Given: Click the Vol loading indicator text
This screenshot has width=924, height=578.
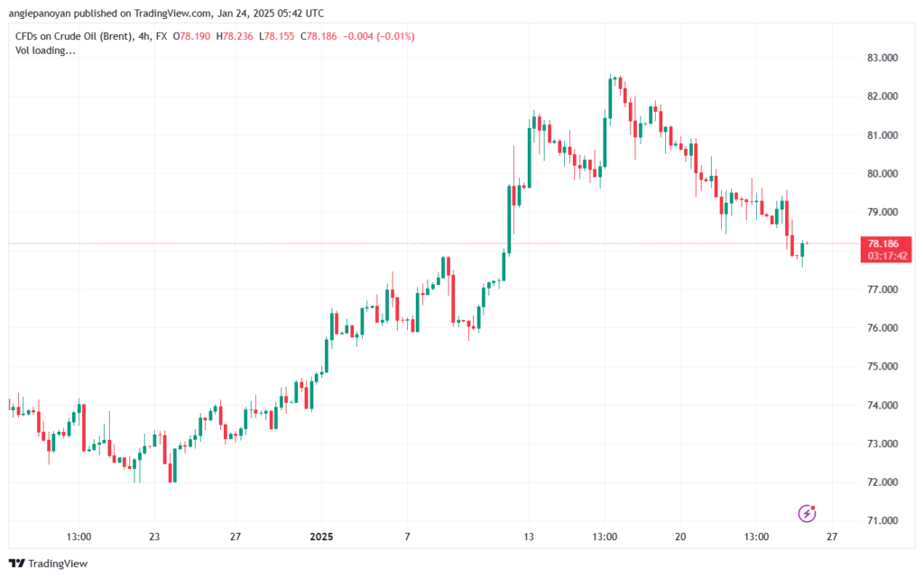Looking at the screenshot, I should (x=45, y=50).
